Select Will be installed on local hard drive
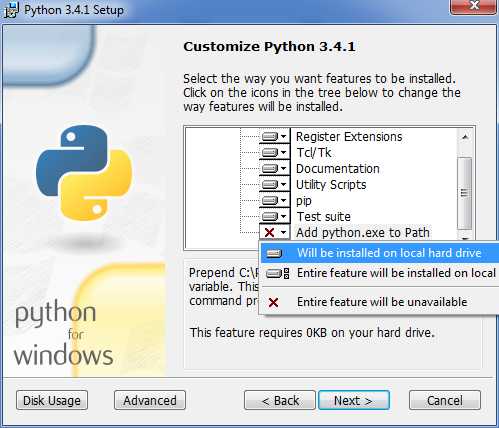Viewport: 499px width, 428px height. point(380,253)
